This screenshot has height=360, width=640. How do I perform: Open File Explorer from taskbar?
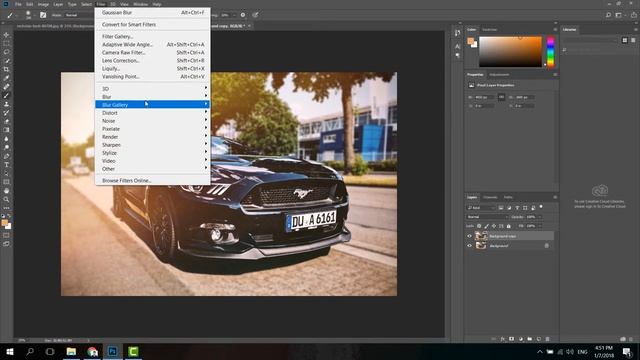pos(71,351)
